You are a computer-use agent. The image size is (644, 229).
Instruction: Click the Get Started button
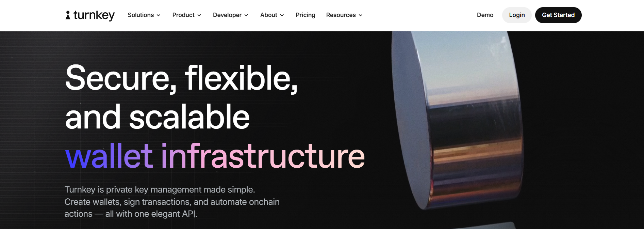558,15
